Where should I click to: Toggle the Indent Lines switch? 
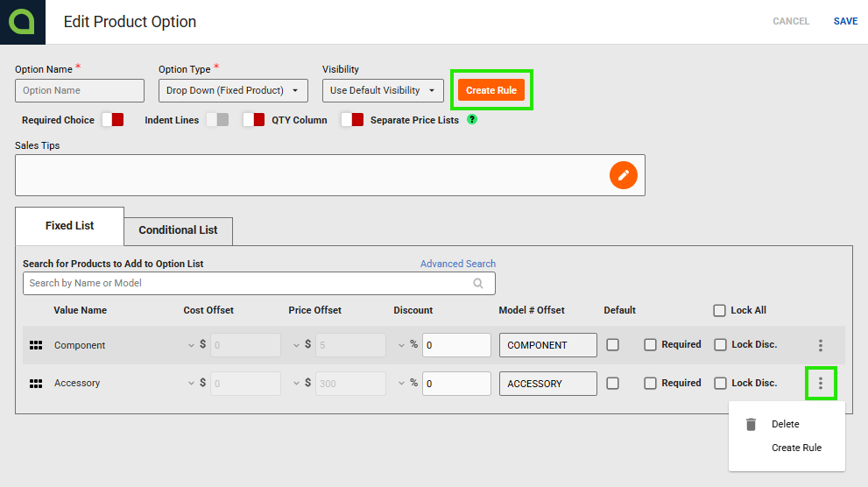[x=217, y=120]
